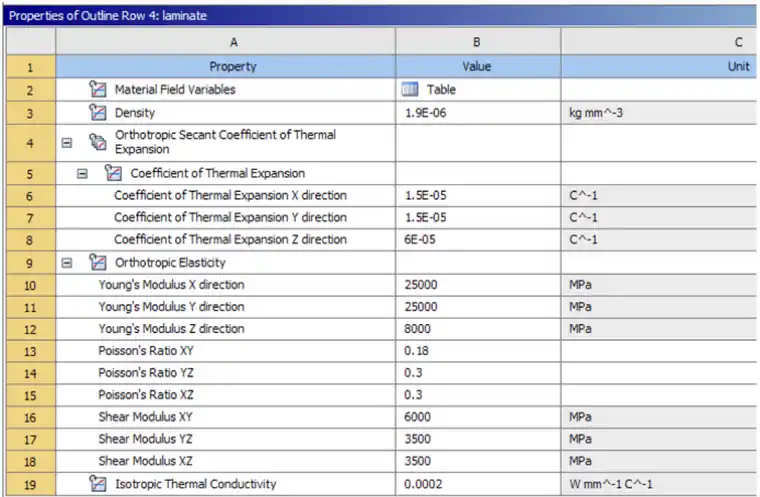Select Shear Modulus YZ label
760x497 pixels.
(145, 439)
